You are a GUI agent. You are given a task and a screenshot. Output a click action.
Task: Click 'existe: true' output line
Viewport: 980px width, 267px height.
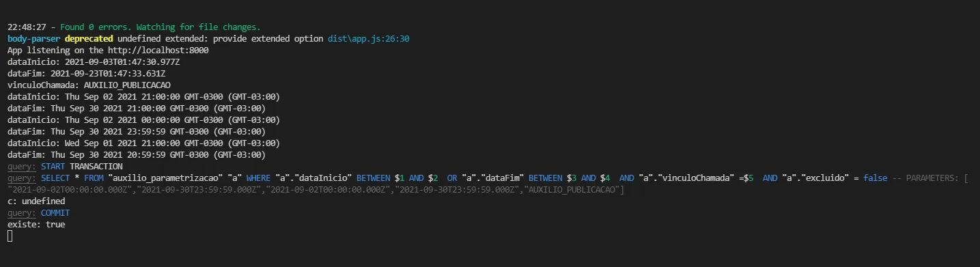[x=36, y=225]
